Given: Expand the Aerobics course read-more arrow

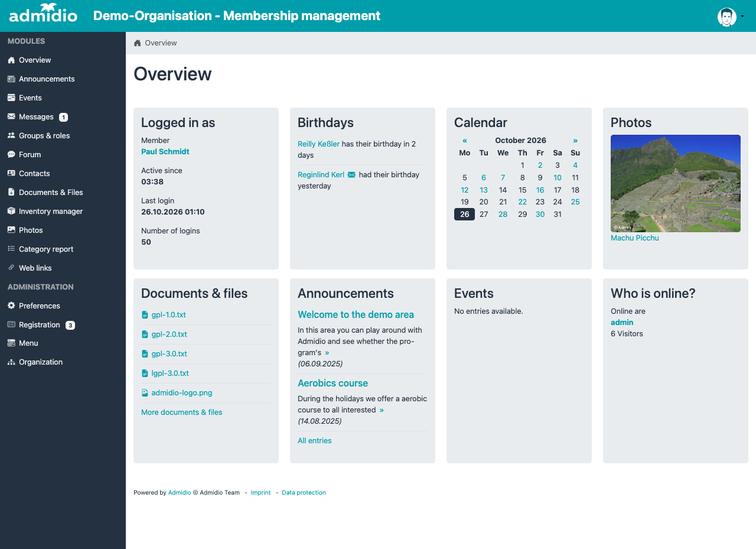Looking at the screenshot, I should click(382, 410).
